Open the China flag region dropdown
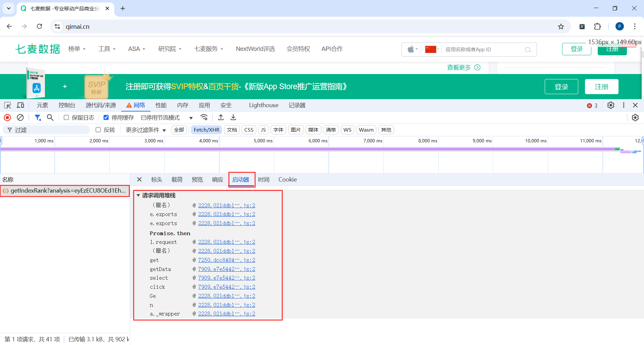 coord(433,50)
